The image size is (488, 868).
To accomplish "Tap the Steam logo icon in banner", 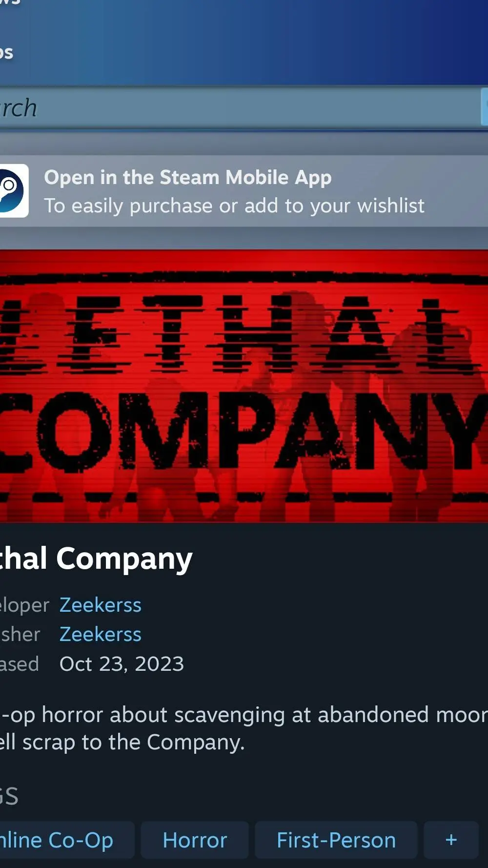I will point(13,191).
